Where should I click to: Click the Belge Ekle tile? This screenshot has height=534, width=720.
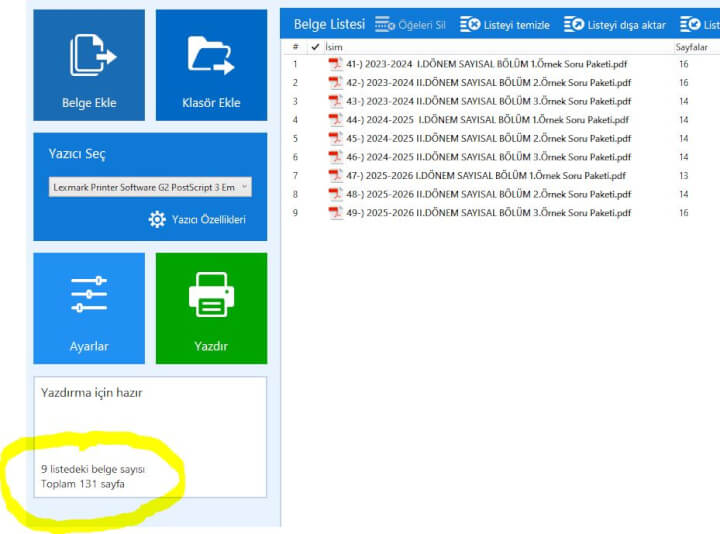pos(89,65)
